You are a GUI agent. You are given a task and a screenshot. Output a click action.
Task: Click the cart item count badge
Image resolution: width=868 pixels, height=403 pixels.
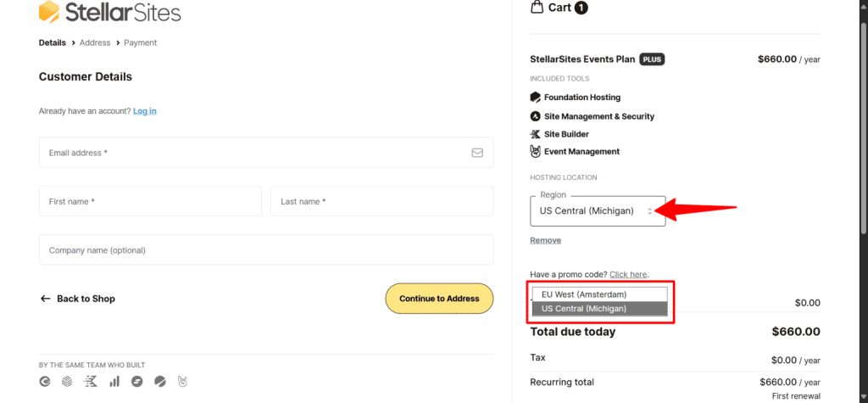tap(581, 8)
